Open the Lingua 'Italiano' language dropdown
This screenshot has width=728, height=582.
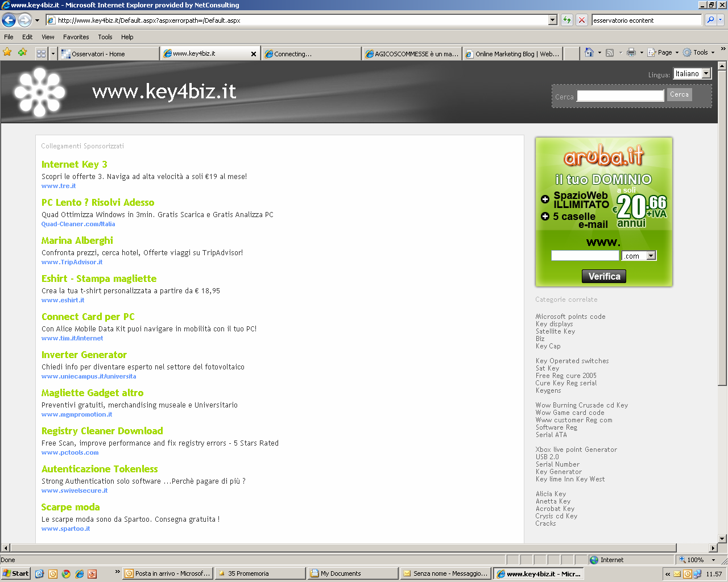point(692,73)
